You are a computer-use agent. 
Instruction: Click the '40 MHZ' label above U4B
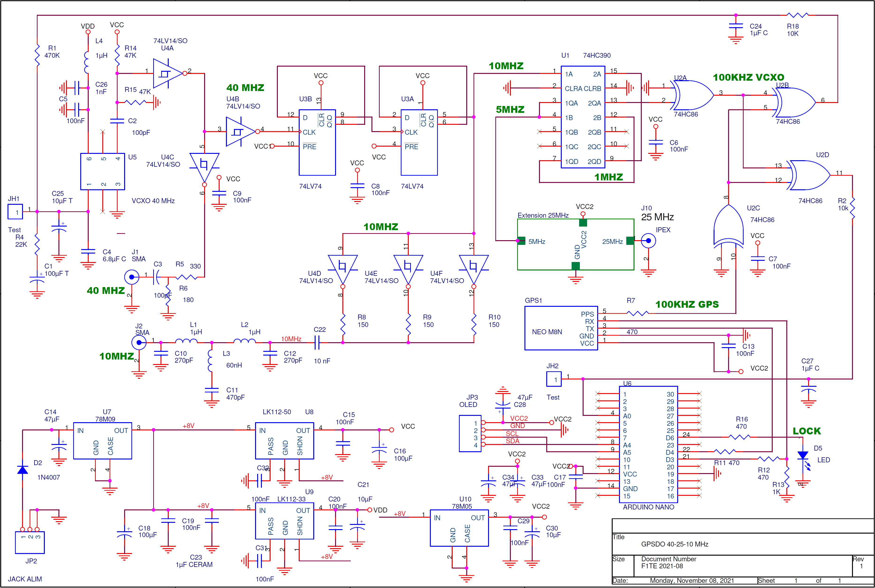[245, 88]
